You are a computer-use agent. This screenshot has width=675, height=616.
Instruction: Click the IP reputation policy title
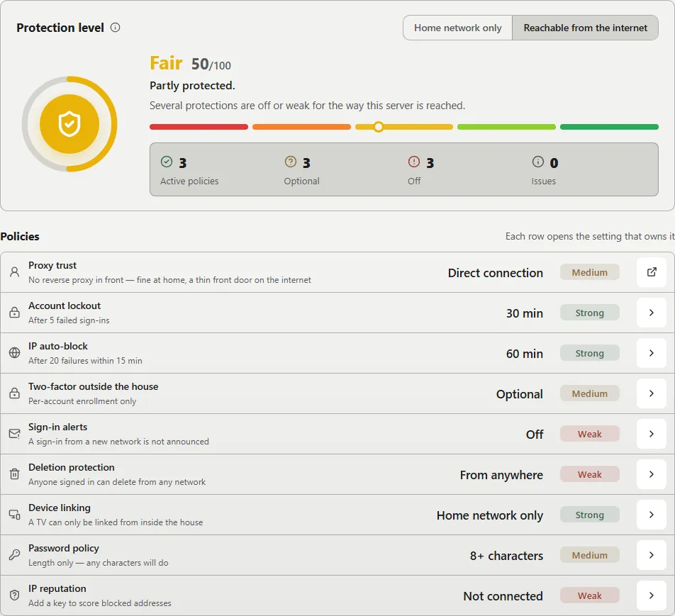57,588
